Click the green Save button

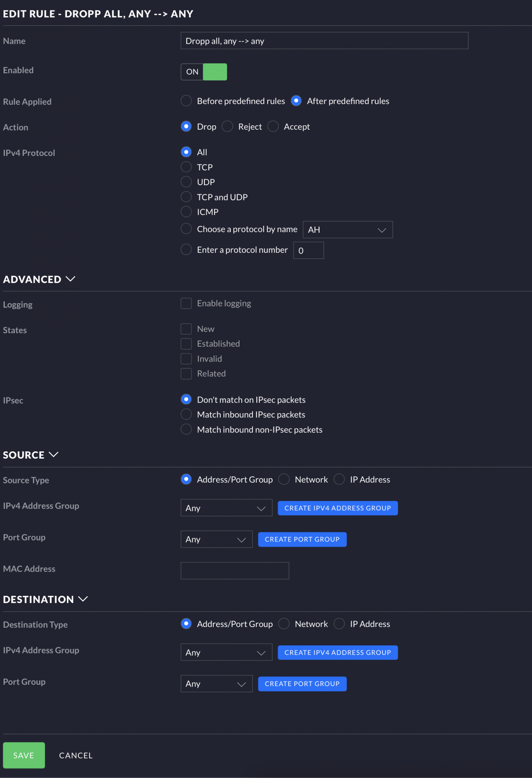(x=24, y=755)
